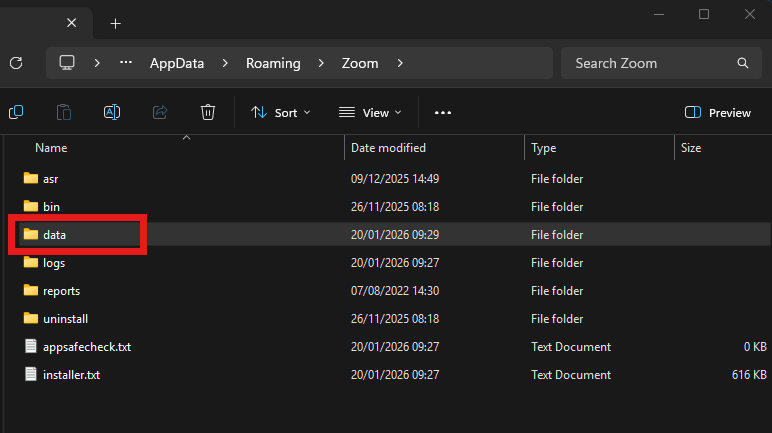Expand chevron after Zoom in breadcrumb
Viewport: 772px width, 433px height.
400,63
